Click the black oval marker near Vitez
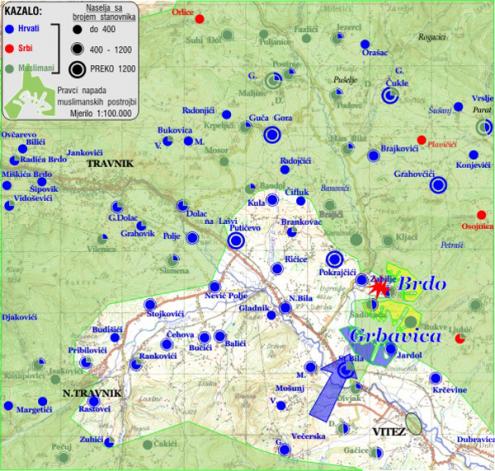Image resolution: width=495 pixels, height=471 pixels. [414, 424]
